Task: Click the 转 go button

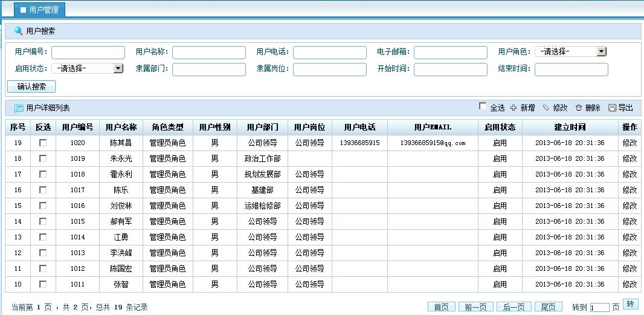Action: coord(630,304)
